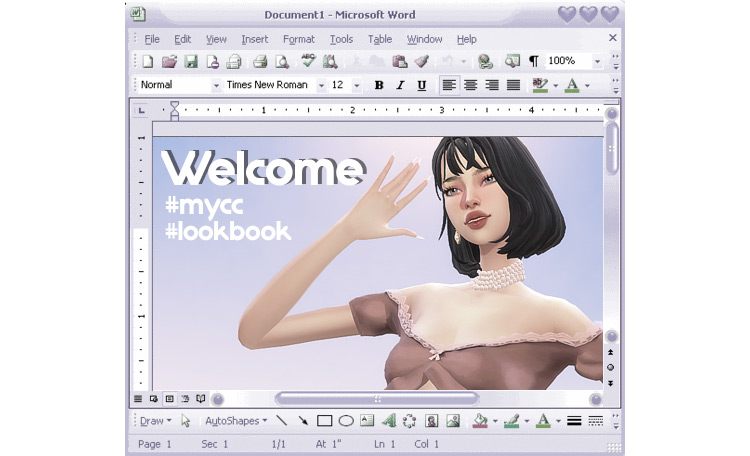
Task: Expand the Highlight color arrow
Action: (555, 86)
